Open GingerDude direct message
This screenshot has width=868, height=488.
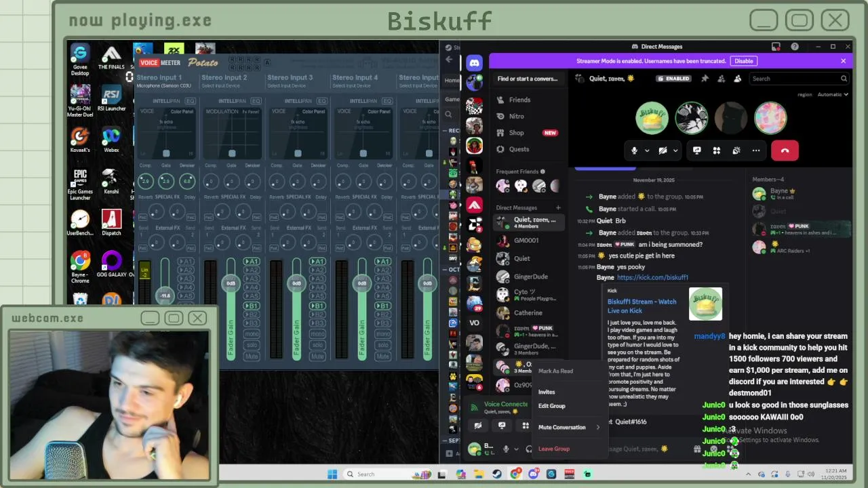click(530, 277)
